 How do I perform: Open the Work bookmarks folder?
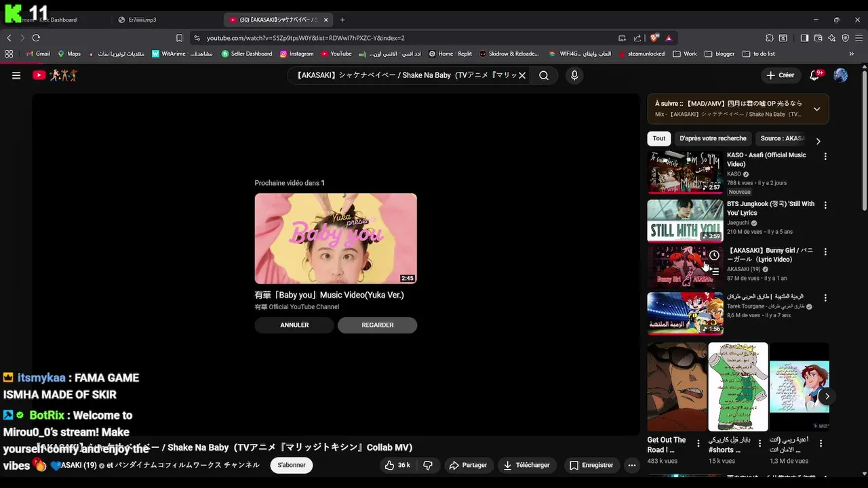point(685,54)
